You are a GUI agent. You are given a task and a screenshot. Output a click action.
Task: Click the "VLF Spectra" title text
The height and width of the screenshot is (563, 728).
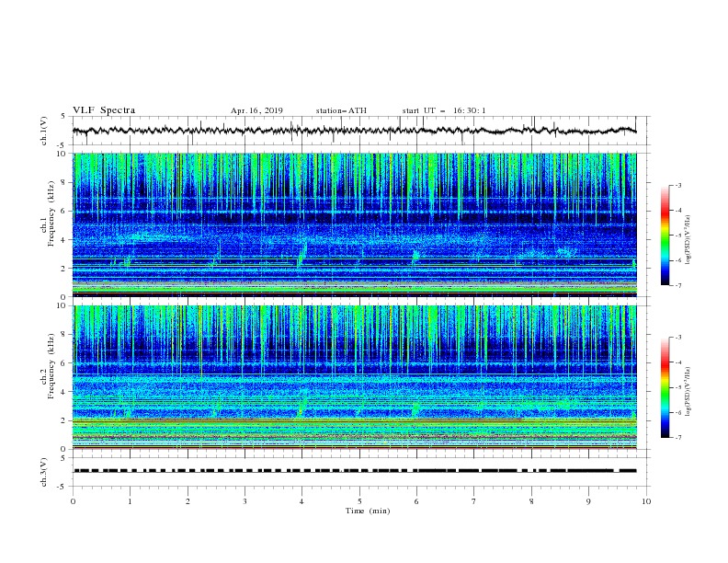(104, 110)
